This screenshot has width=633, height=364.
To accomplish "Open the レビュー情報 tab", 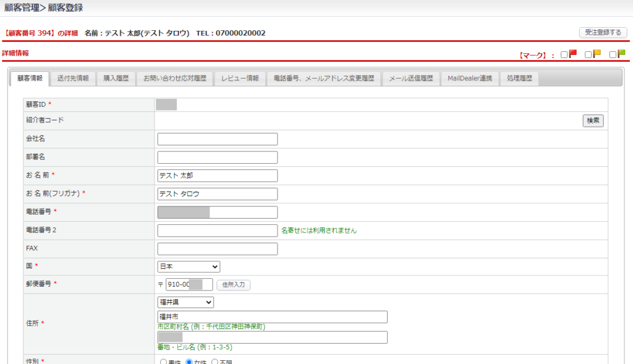I will tap(240, 78).
